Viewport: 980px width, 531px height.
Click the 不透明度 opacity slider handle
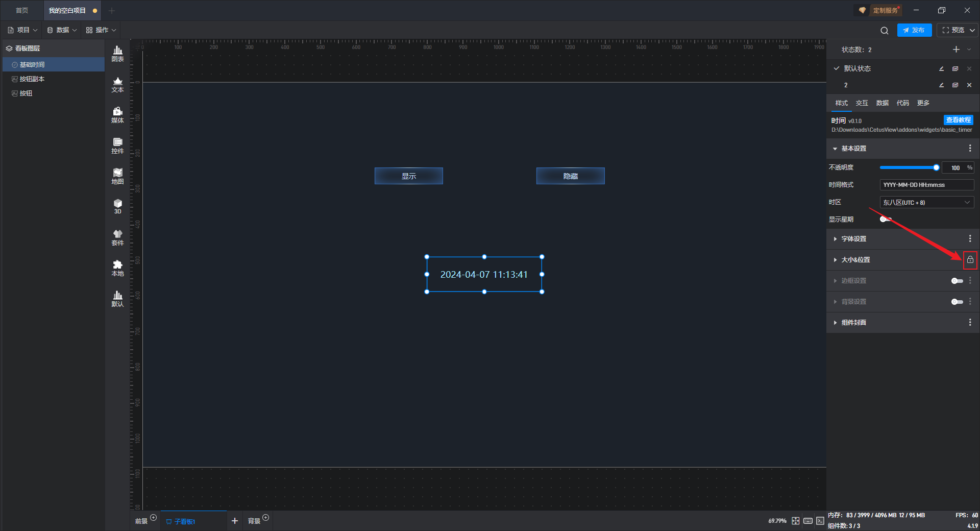936,167
